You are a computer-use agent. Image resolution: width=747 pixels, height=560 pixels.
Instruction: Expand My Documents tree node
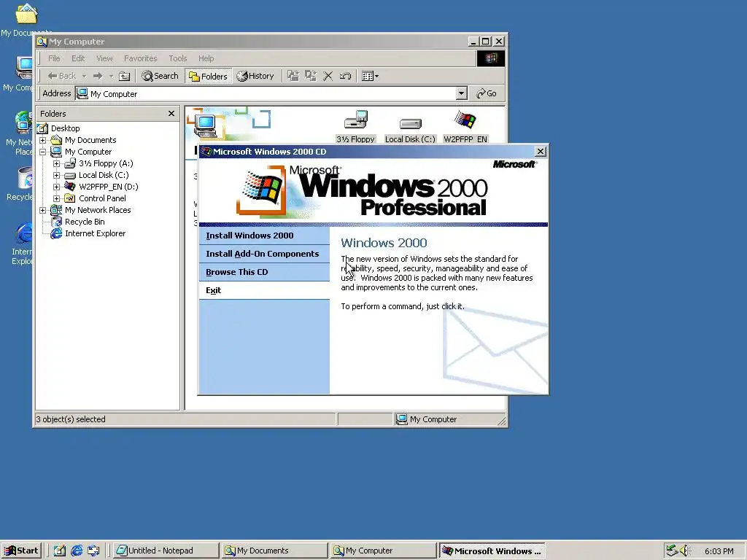click(x=42, y=140)
